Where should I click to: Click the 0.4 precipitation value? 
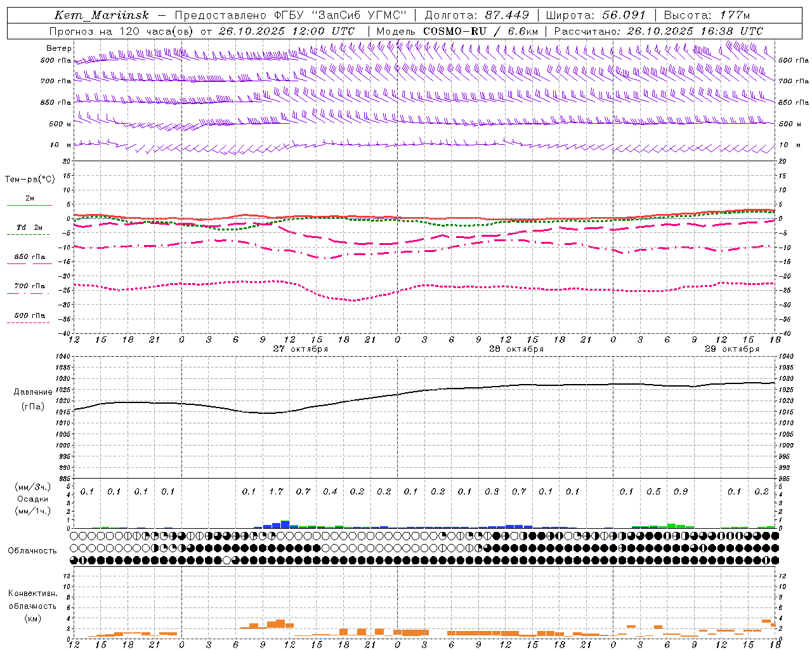click(x=330, y=492)
